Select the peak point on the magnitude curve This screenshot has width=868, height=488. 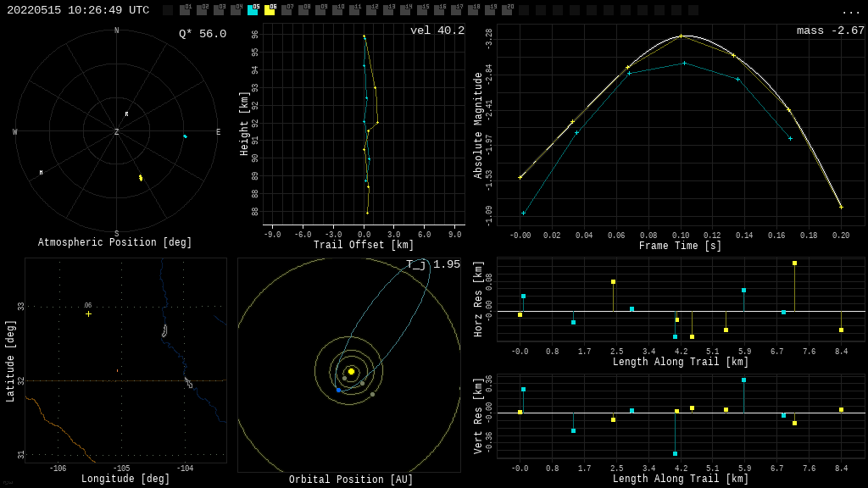(681, 36)
